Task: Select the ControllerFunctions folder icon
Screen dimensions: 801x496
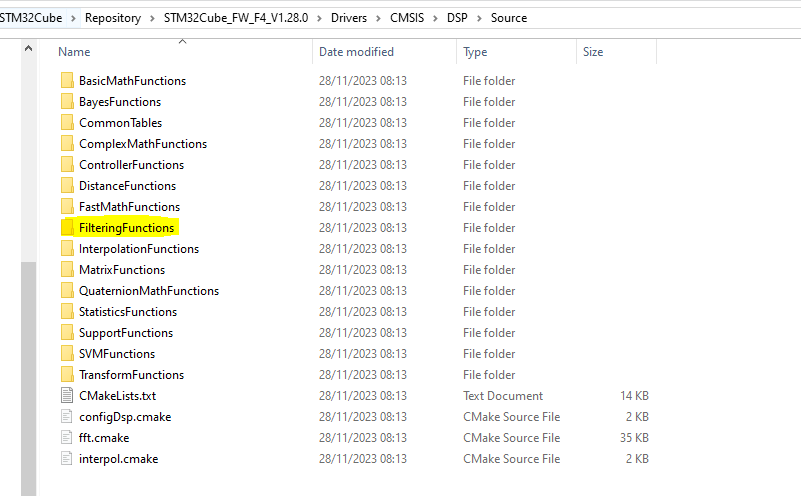Action: point(67,164)
